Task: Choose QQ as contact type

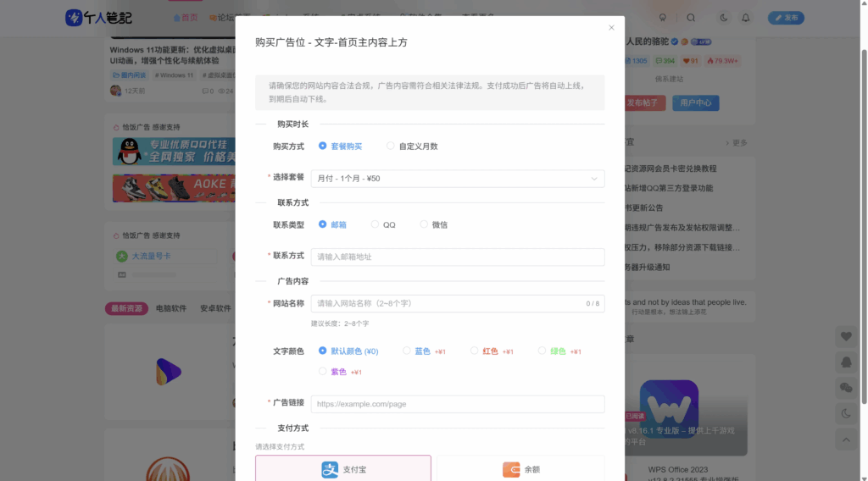Action: coord(383,225)
